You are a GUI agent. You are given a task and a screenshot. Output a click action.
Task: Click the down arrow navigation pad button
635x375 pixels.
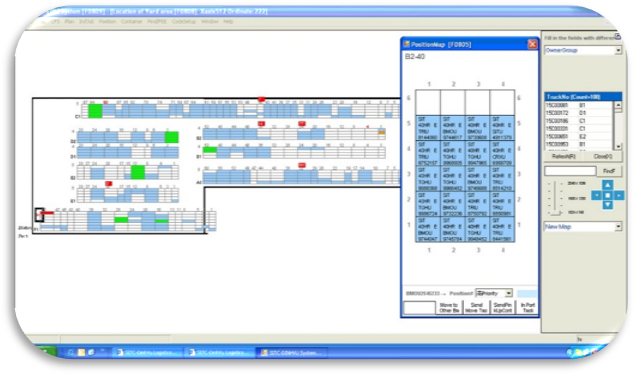[607, 205]
